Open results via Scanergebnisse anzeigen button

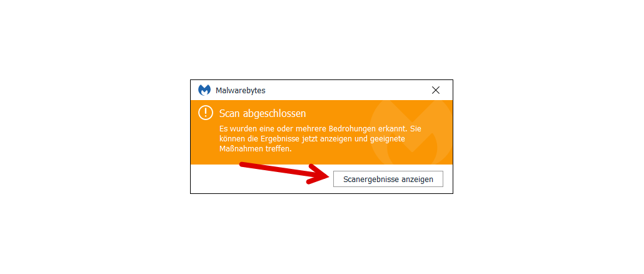[x=388, y=179]
